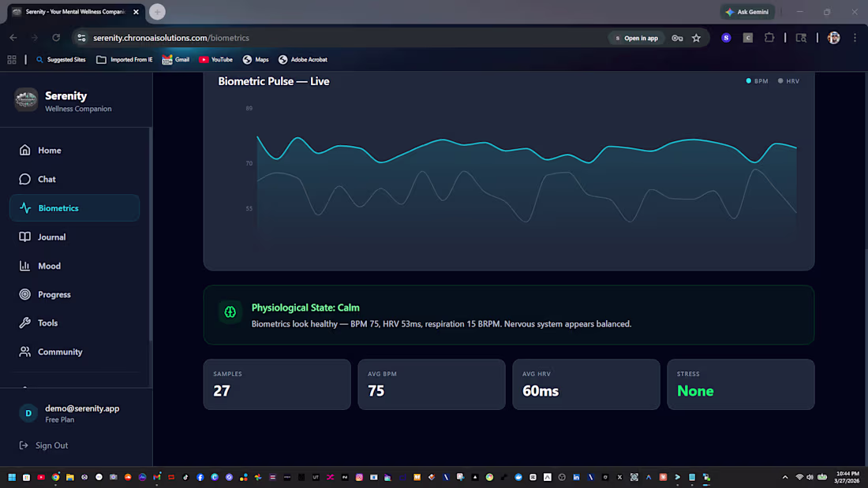The height and width of the screenshot is (488, 868).
Task: Open the Imported From IE bookmark folder
Action: [124, 60]
